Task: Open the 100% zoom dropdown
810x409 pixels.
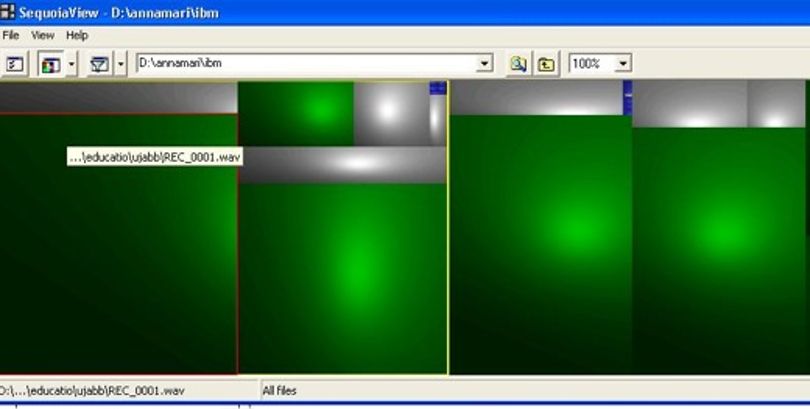Action: coord(622,64)
